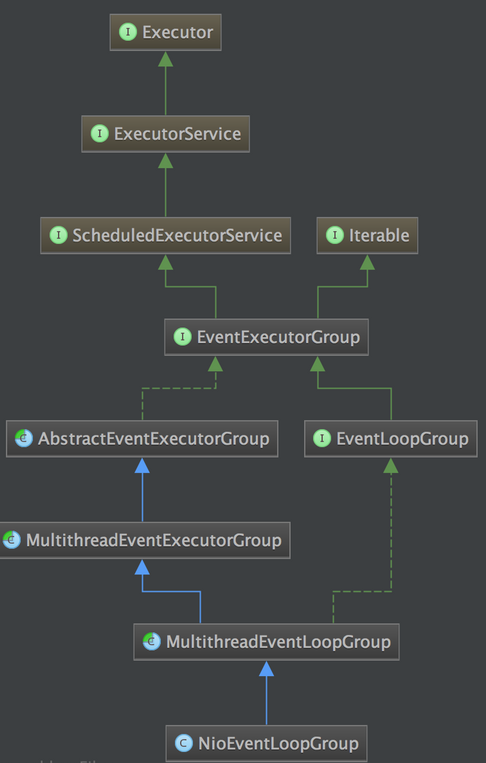Select the MultithreadEventLoopGroup node label

[x=278, y=642]
